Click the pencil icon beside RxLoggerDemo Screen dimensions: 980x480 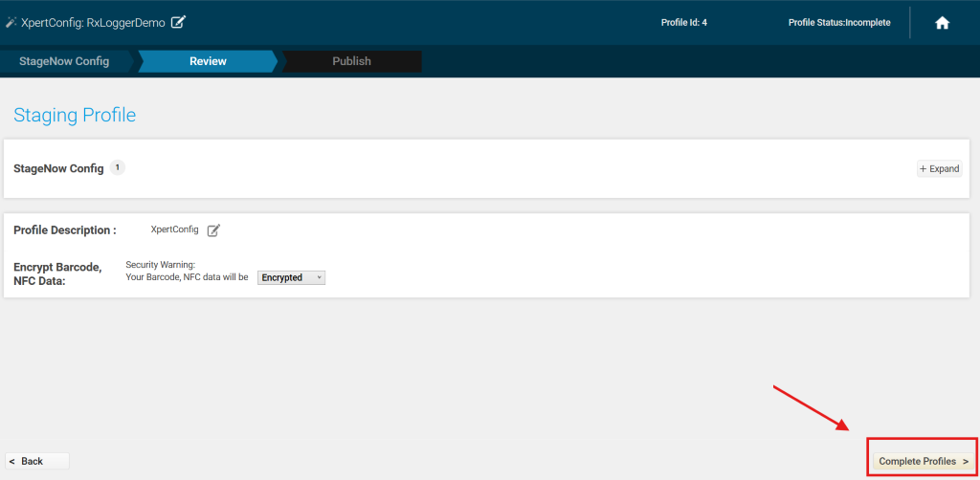178,22
